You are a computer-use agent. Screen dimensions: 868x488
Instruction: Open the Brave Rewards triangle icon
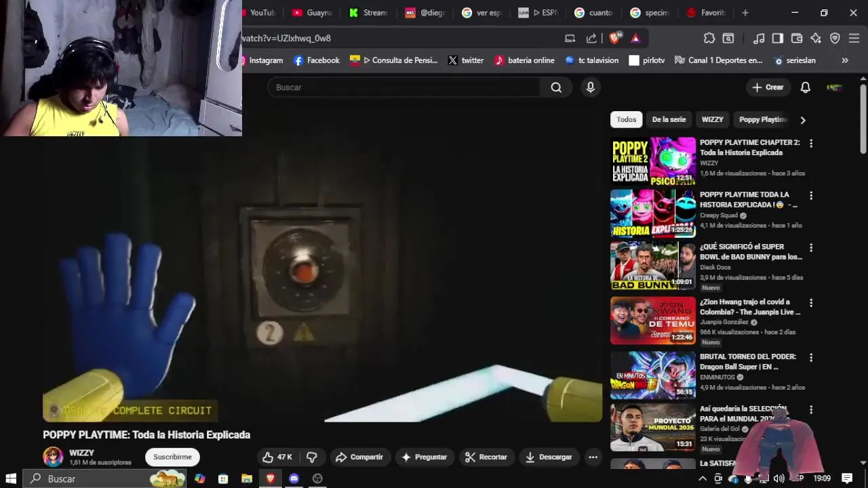pyautogui.click(x=635, y=39)
